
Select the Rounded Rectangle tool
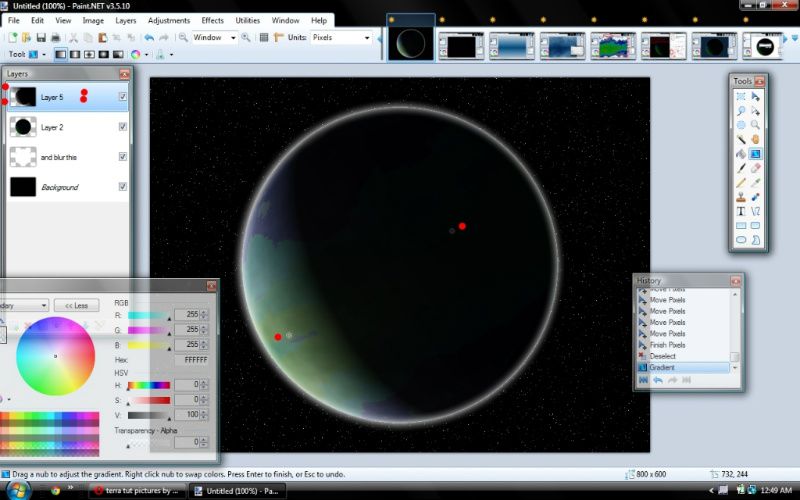(x=756, y=226)
